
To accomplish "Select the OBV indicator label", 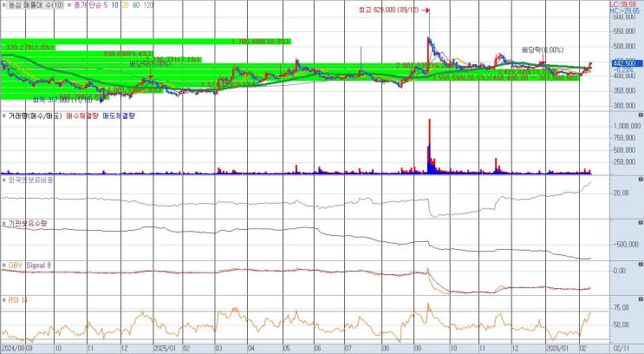I will (x=16, y=265).
